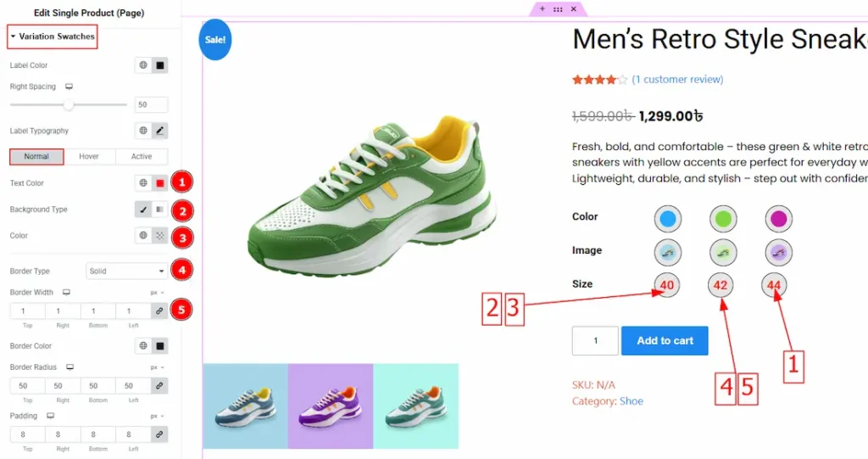868x459 pixels.
Task: Click the Label Typography edit pencil icon
Action: coord(159,131)
